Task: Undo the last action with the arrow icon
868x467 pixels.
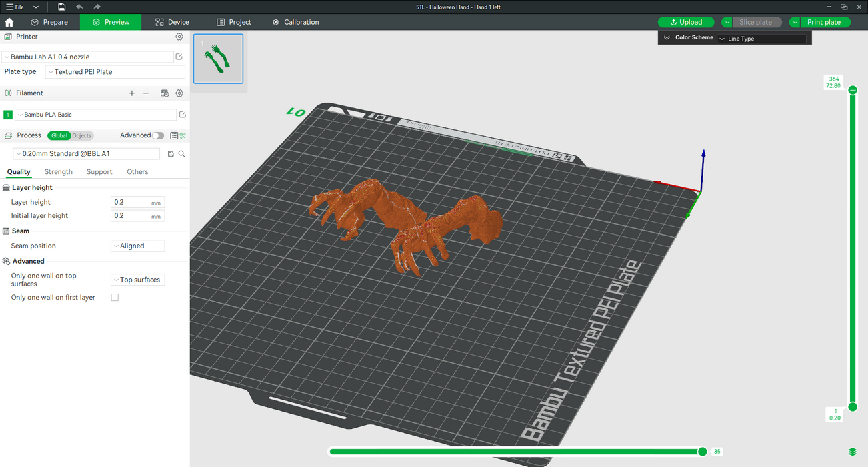Action: coord(79,7)
